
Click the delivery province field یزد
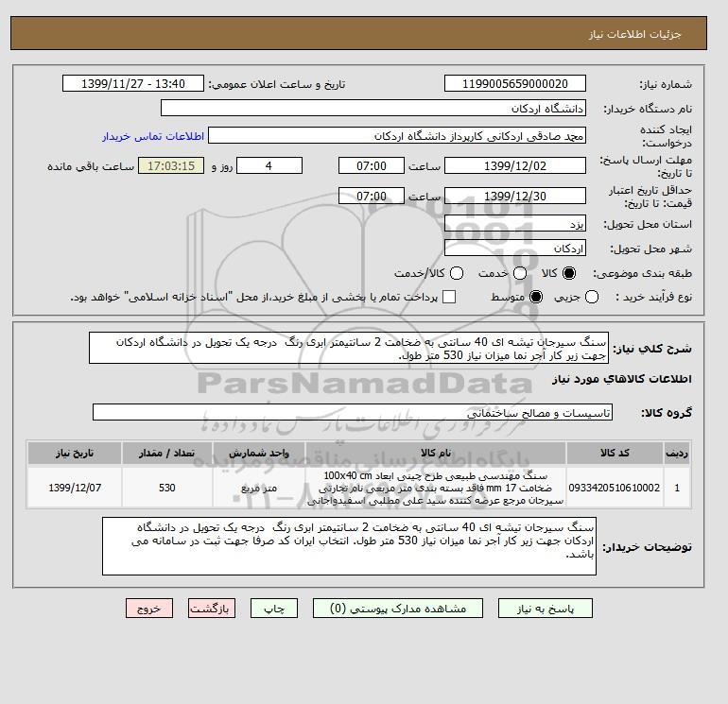click(x=515, y=224)
